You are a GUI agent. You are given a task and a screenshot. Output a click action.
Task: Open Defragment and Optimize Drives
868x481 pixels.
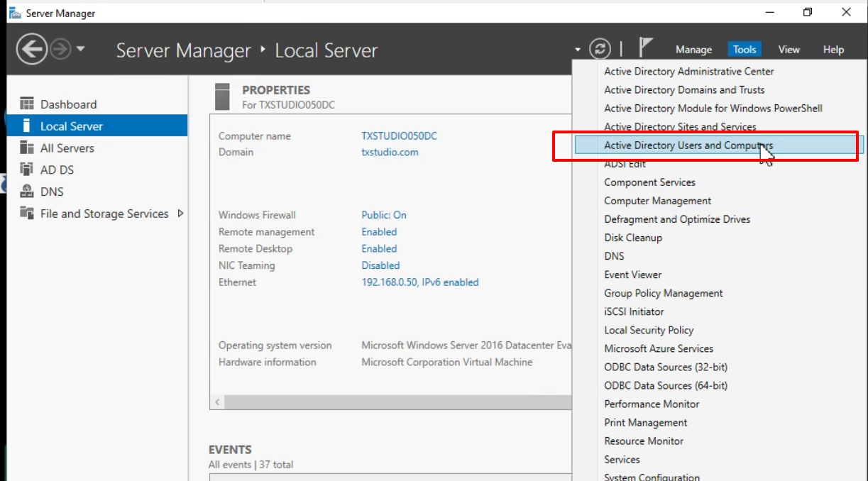point(677,219)
